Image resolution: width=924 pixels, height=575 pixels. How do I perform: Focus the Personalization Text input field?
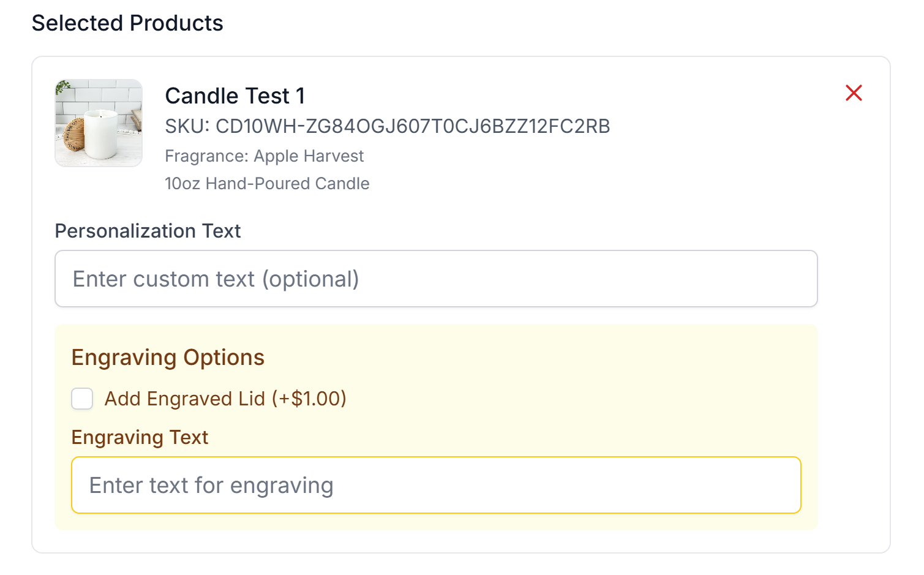click(436, 279)
